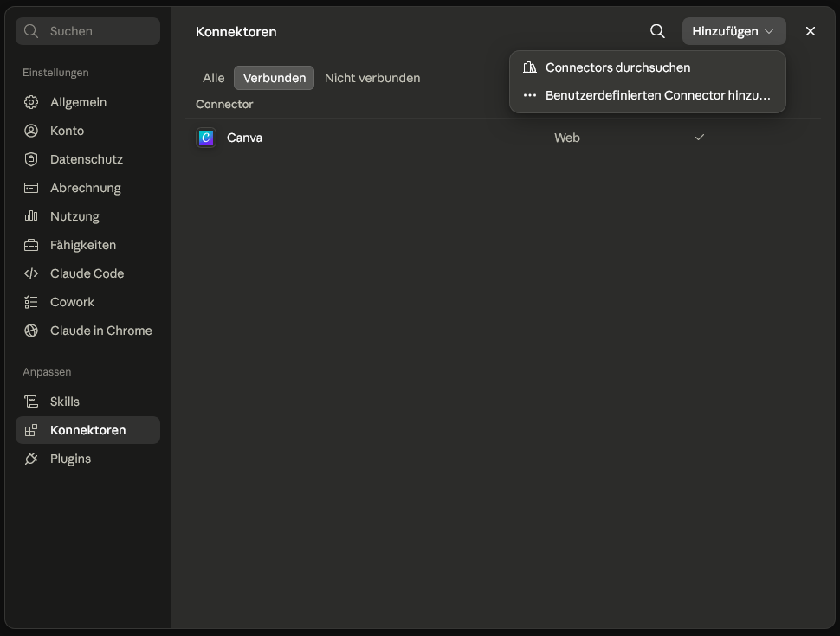This screenshot has height=636, width=840.
Task: Click the Claude Code brackets icon
Action: (x=31, y=273)
